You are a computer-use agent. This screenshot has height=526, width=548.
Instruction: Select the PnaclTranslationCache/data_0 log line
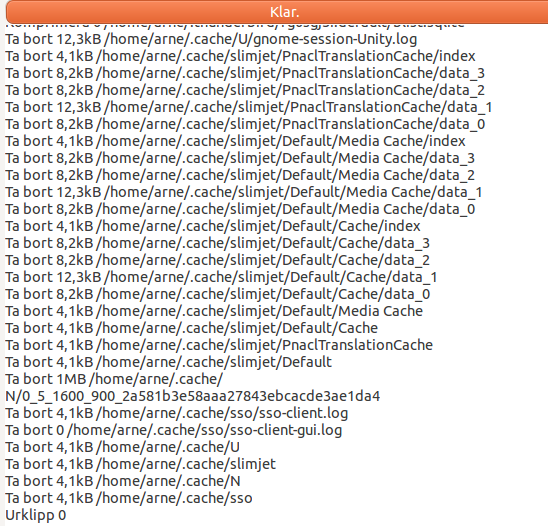(x=245, y=124)
